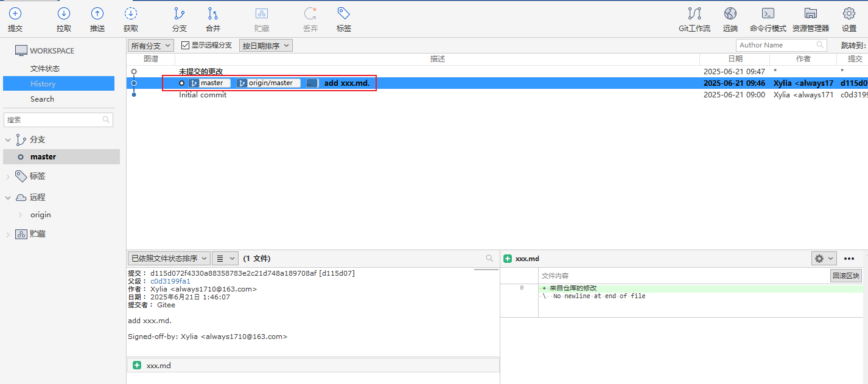Click the 合并 (Merge) toolbar icon
This screenshot has height=384, width=868.
click(212, 14)
